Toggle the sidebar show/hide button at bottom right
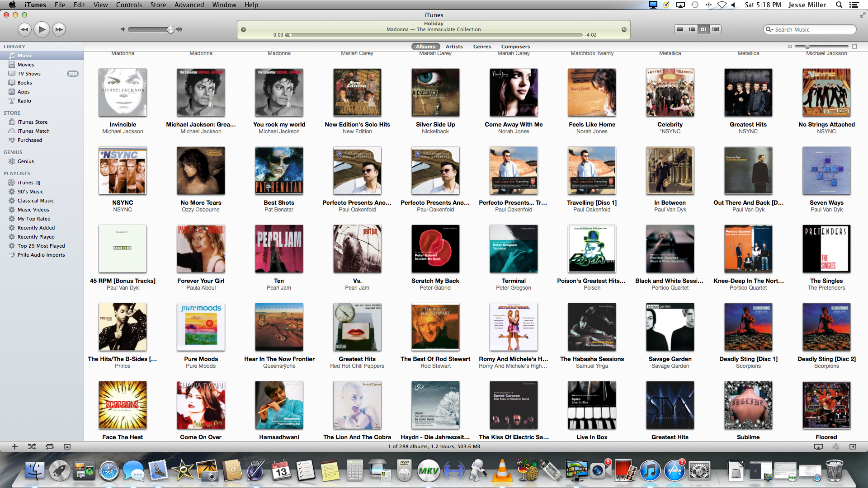This screenshot has height=488, width=868. [853, 446]
